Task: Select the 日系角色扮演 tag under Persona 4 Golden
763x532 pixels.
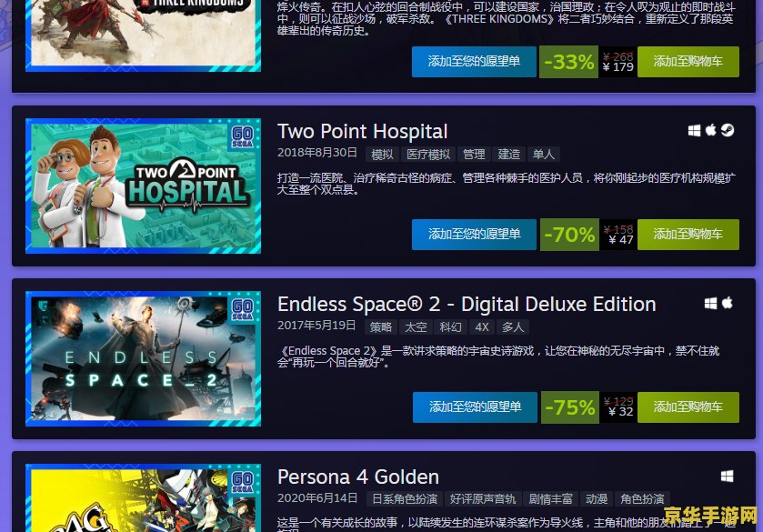Action: (405, 499)
